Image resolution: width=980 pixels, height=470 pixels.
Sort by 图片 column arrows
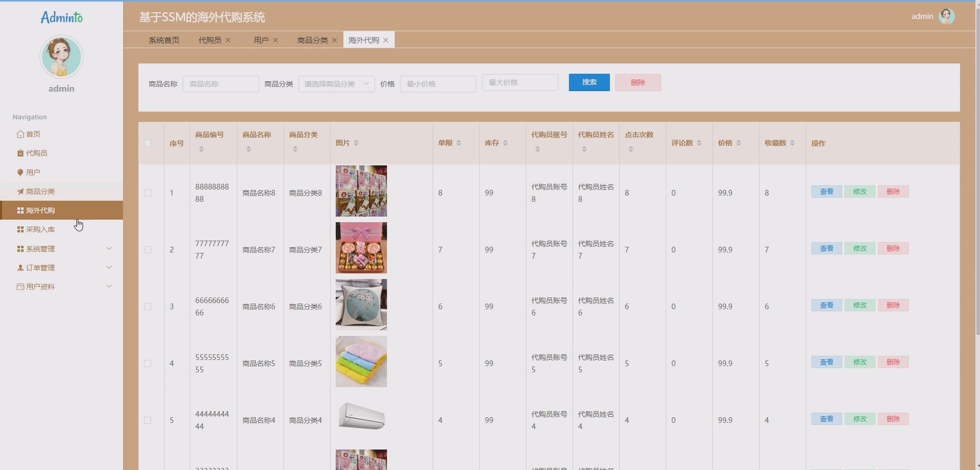pyautogui.click(x=356, y=143)
